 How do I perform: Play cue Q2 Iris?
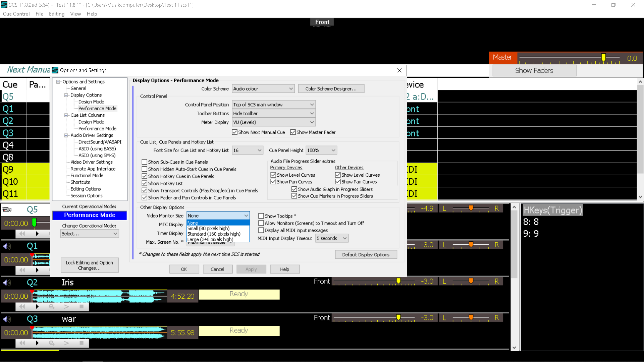tap(37, 306)
